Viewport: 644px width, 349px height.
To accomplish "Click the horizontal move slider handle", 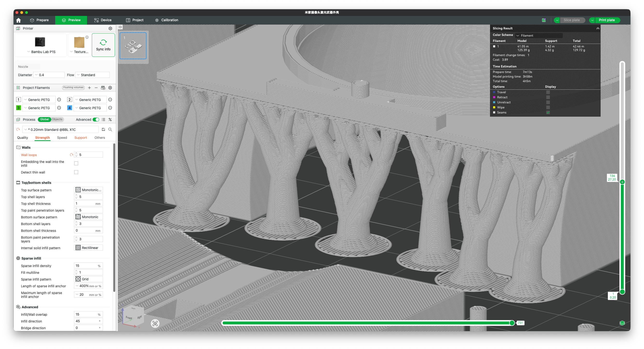I will click(x=512, y=323).
